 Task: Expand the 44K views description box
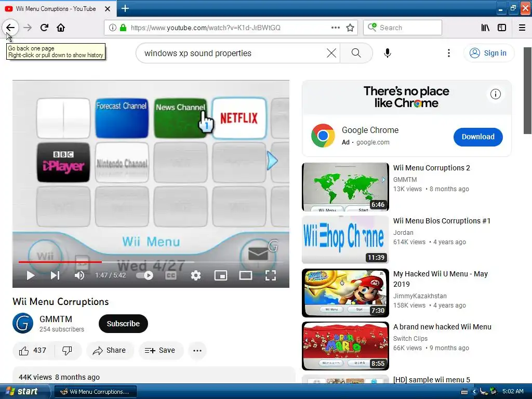(x=154, y=375)
